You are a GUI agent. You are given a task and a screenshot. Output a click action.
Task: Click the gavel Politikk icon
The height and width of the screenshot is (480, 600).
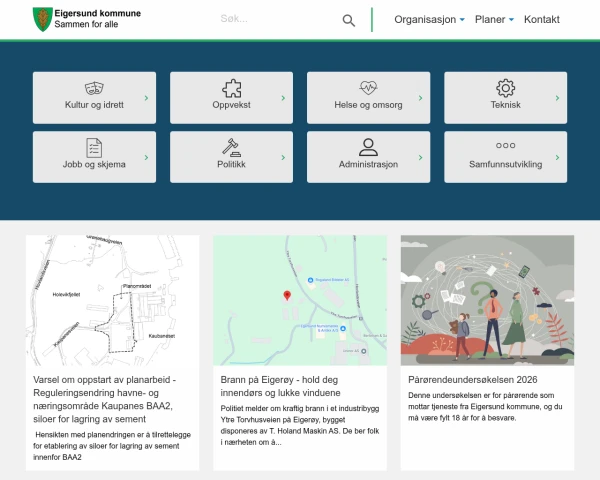coord(231,147)
